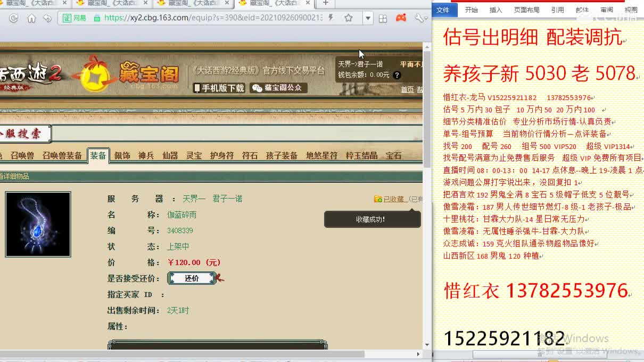Click the number 15225921182 in Word document
Image resolution: width=644 pixels, height=362 pixels.
pyautogui.click(x=504, y=338)
